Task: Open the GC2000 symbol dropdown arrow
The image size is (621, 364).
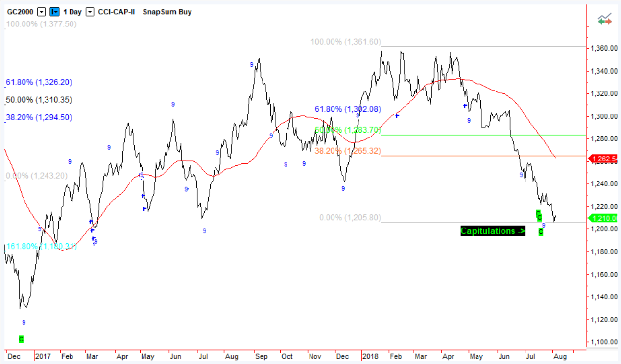Action: coord(41,12)
